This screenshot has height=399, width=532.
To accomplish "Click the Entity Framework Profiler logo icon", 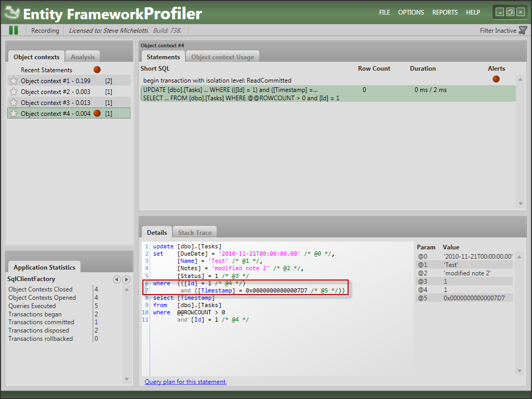I will click(12, 12).
